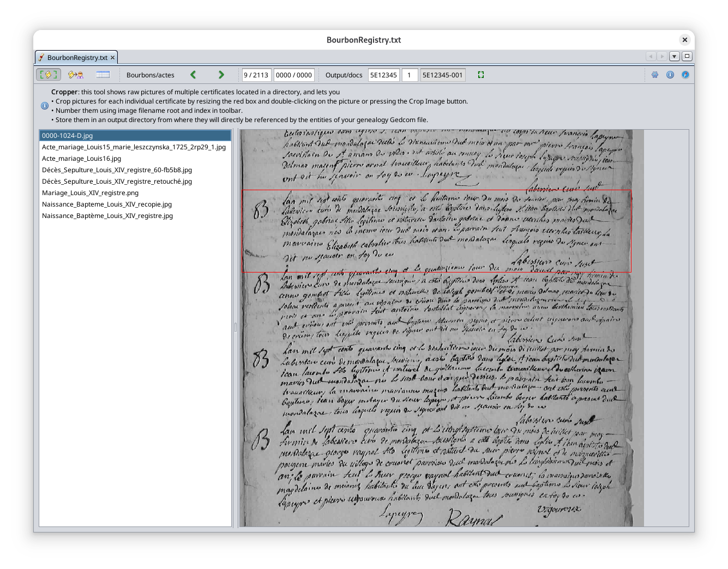Click inside the red crop box on manuscript
728x569 pixels.
436,231
